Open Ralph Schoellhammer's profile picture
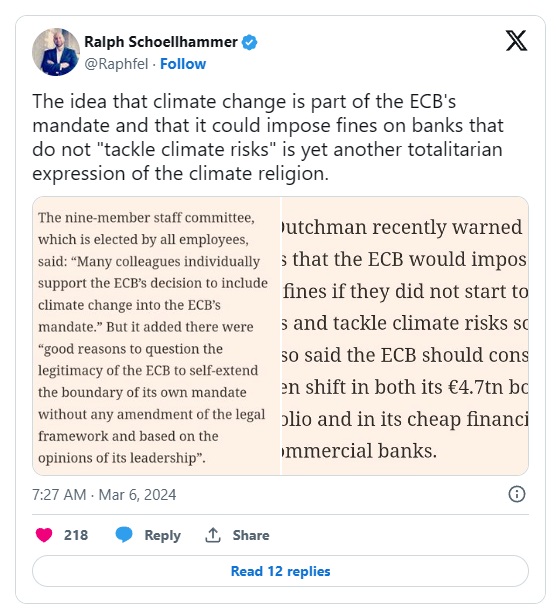 [56, 52]
